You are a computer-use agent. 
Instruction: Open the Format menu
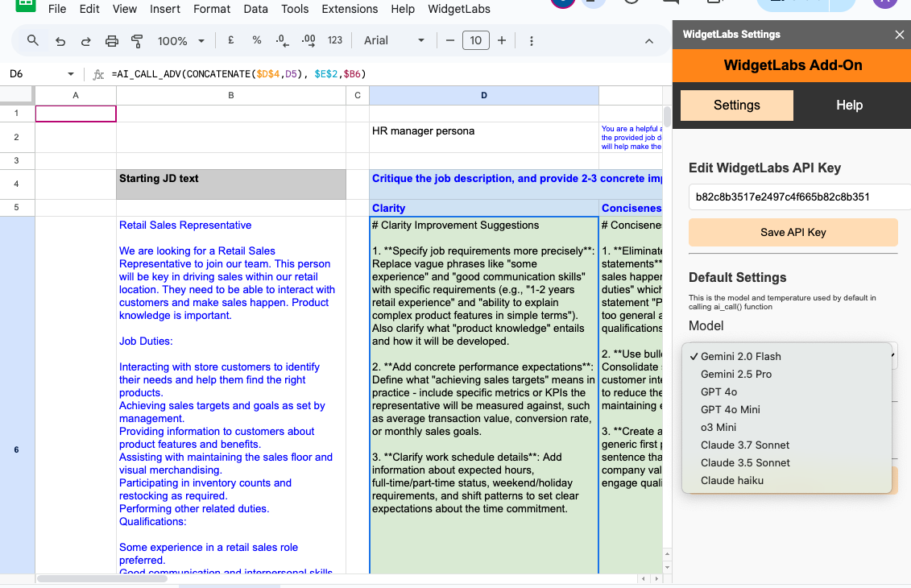click(x=212, y=10)
